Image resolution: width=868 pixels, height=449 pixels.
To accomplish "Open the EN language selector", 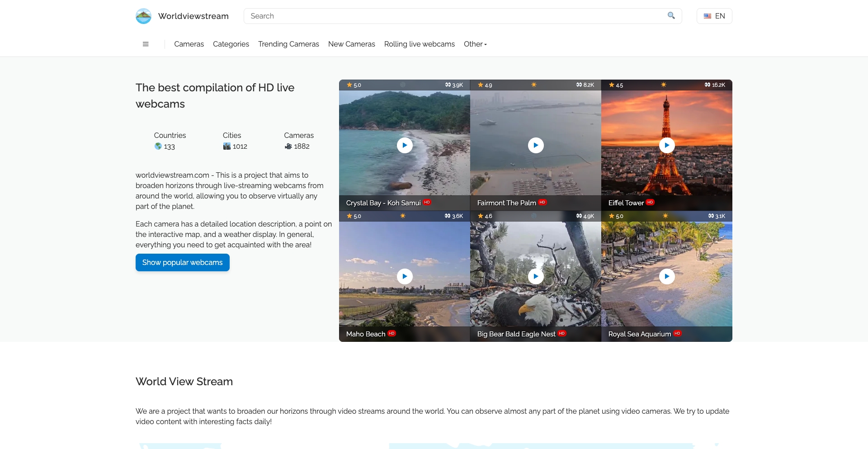I will pos(714,16).
